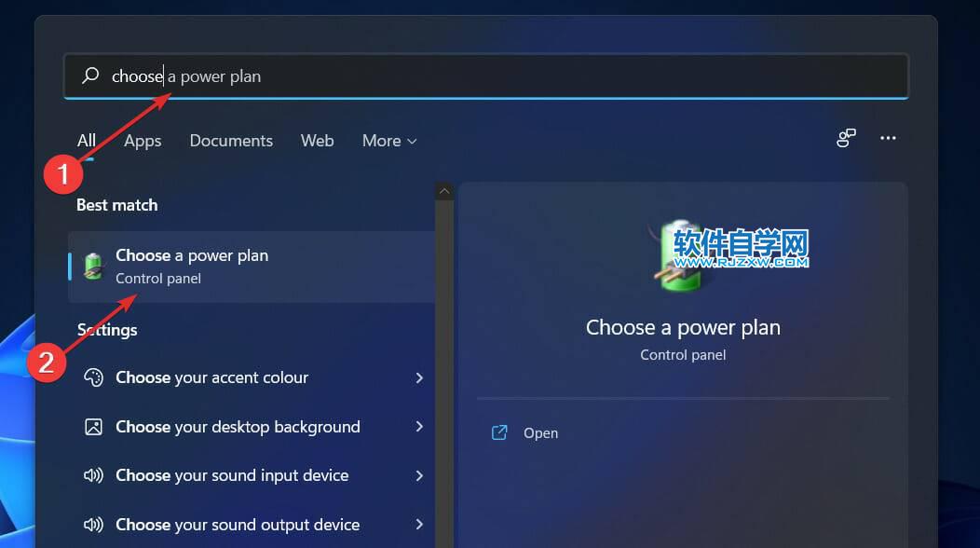Click Open in the preview pane

coord(540,432)
